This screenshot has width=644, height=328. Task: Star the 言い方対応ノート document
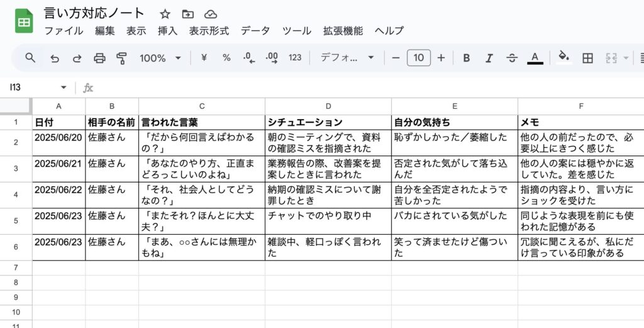pos(165,14)
